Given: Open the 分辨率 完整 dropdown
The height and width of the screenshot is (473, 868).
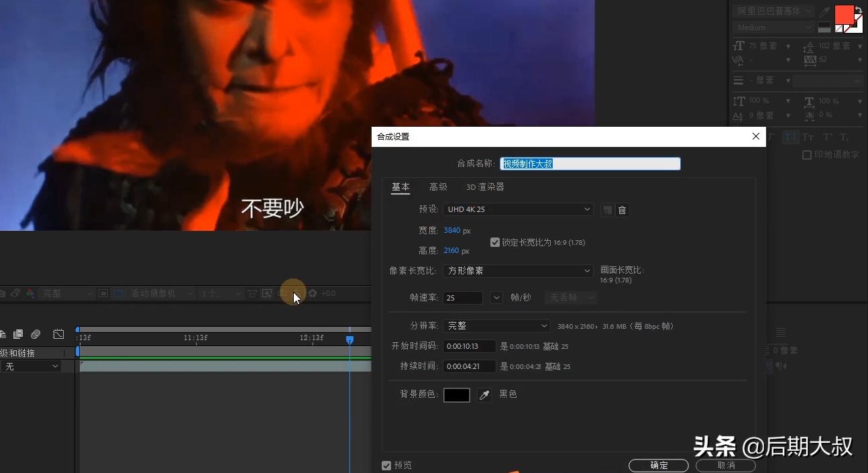Looking at the screenshot, I should [x=496, y=325].
